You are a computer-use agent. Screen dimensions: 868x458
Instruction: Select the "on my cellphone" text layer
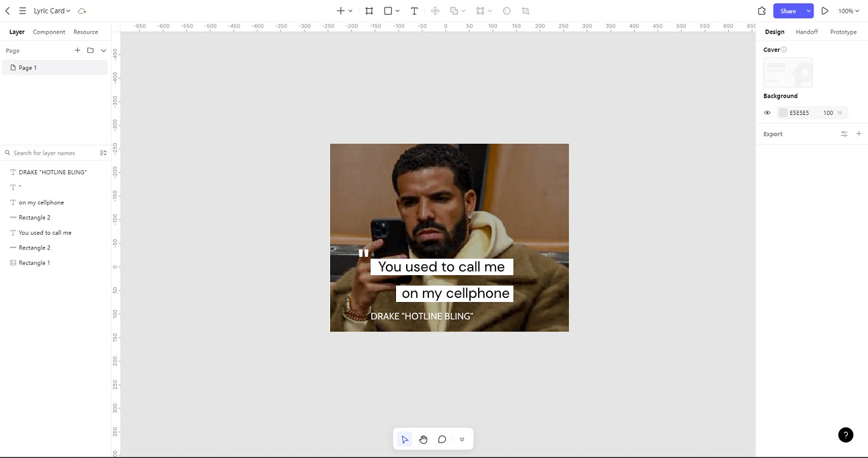coord(41,202)
